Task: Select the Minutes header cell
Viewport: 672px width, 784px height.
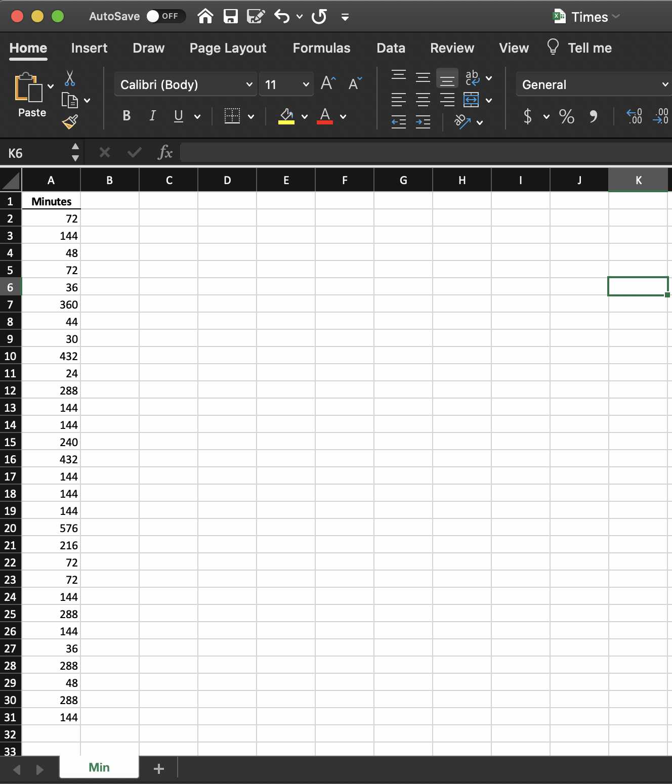Action: click(51, 201)
